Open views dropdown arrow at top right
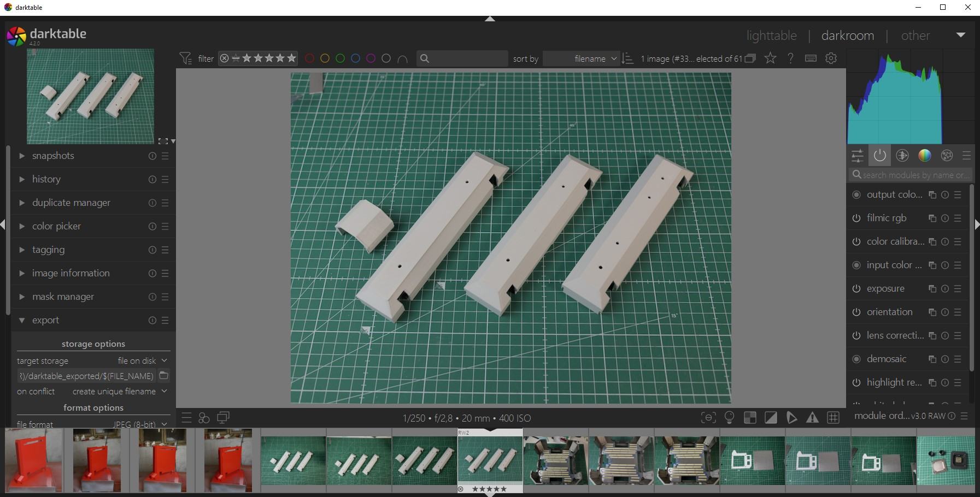 960,35
